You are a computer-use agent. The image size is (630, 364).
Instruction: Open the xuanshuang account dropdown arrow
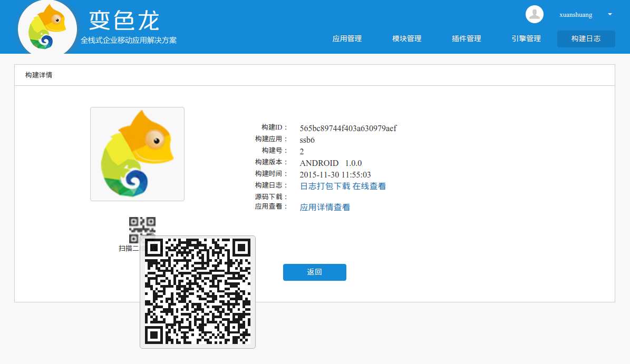coord(610,14)
